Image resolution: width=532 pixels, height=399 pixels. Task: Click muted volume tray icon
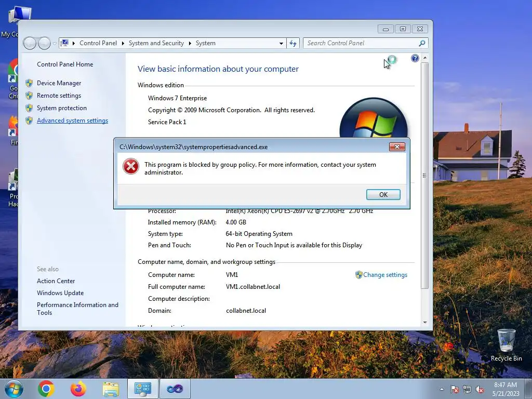click(x=480, y=390)
